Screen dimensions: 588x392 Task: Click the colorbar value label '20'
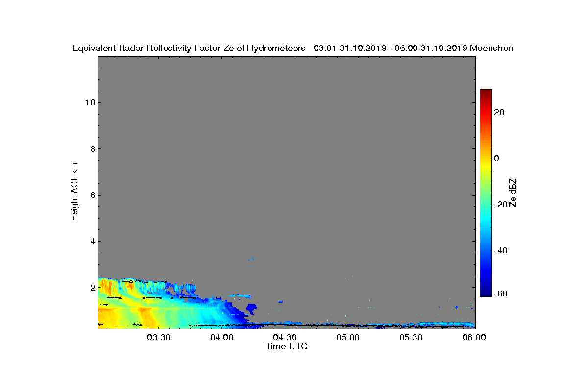tap(500, 112)
